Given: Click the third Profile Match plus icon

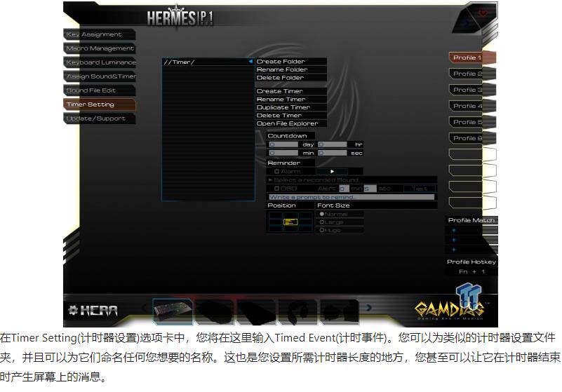Looking at the screenshot, I should click(x=453, y=250).
